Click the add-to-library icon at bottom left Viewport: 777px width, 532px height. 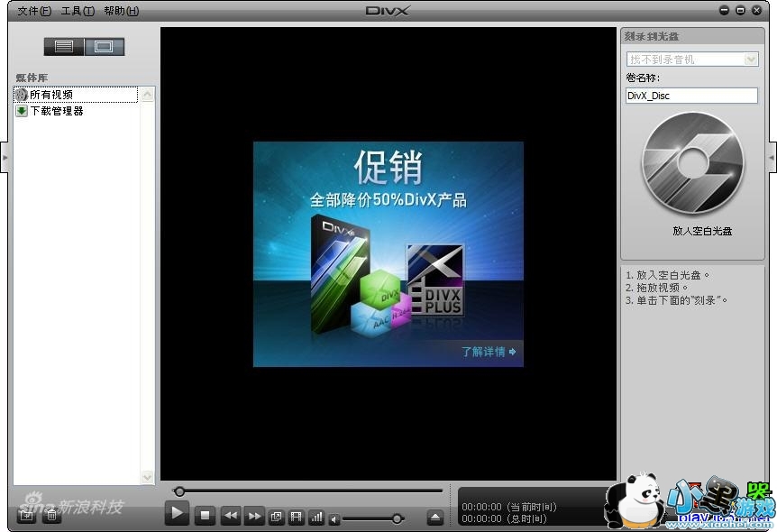pyautogui.click(x=27, y=515)
